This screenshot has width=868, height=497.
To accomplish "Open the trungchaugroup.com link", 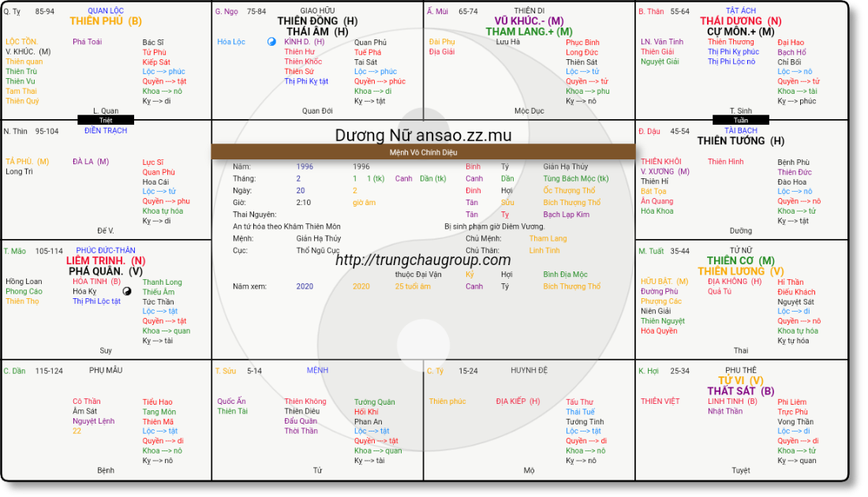I will coord(423,260).
